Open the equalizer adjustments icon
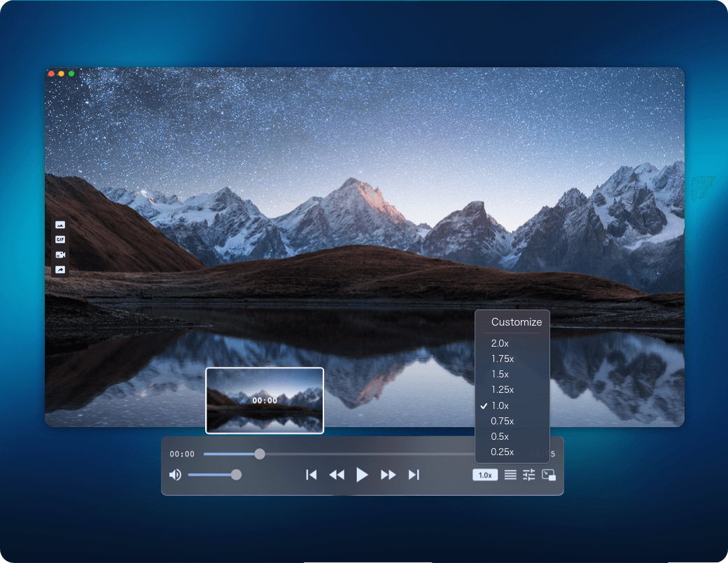This screenshot has height=563, width=728. click(x=529, y=475)
